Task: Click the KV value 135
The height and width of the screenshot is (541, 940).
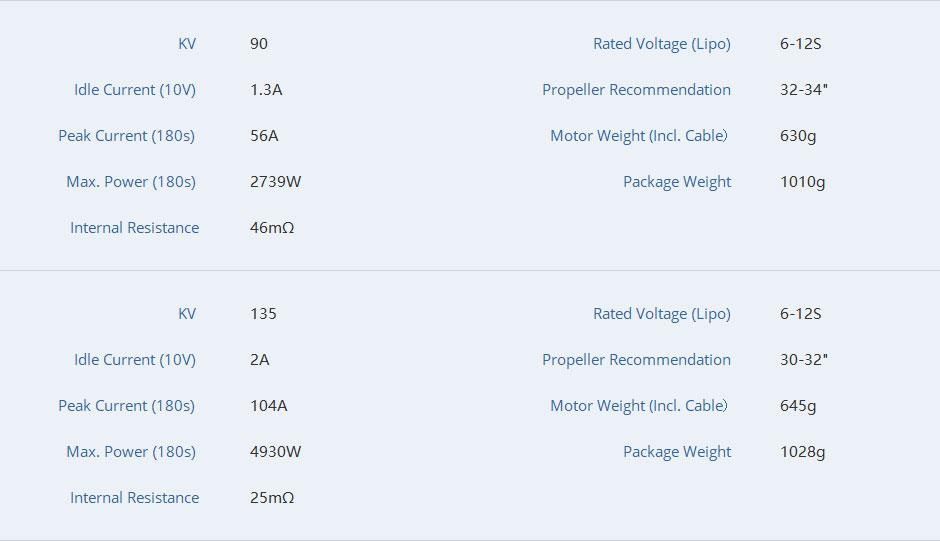Action: pos(263,314)
